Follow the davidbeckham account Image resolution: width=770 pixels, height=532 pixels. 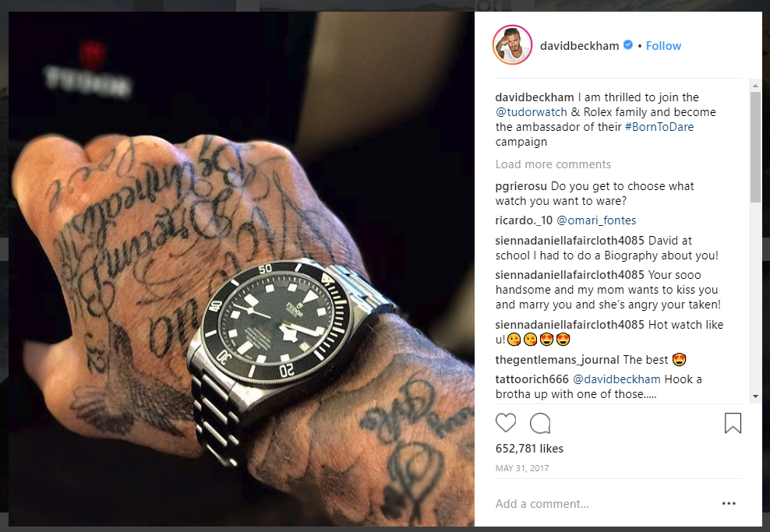coord(663,46)
